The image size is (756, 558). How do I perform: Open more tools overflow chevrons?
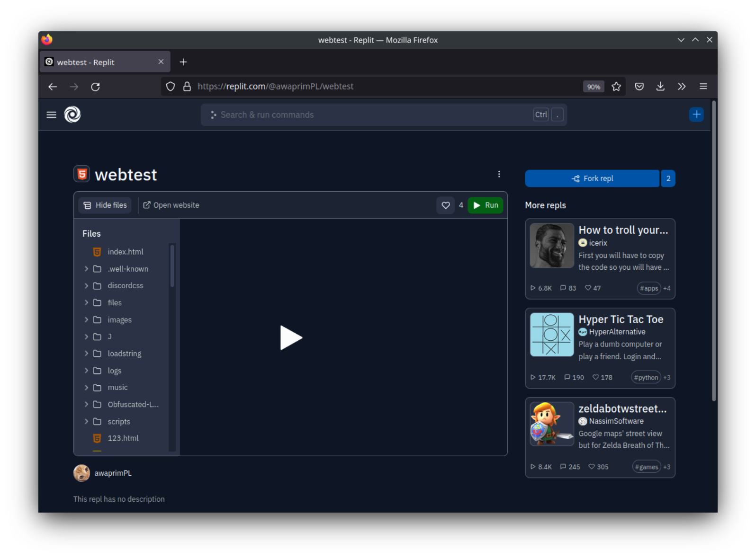(x=682, y=87)
